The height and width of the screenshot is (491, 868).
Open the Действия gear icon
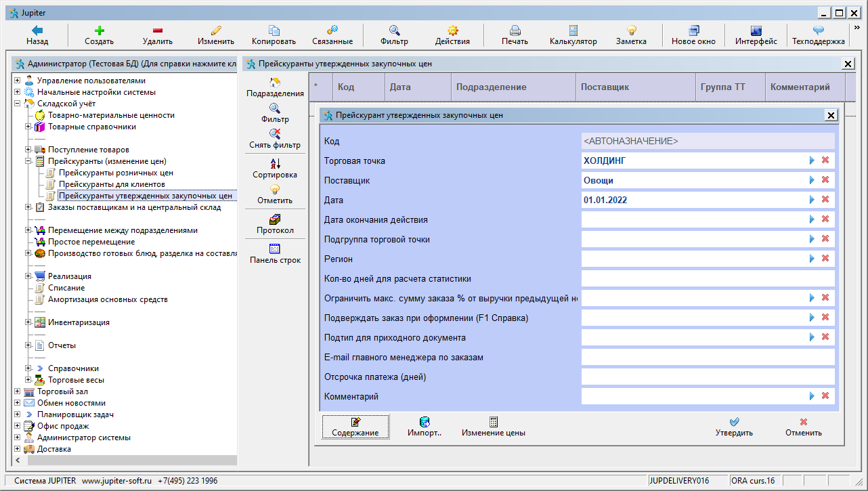(452, 30)
